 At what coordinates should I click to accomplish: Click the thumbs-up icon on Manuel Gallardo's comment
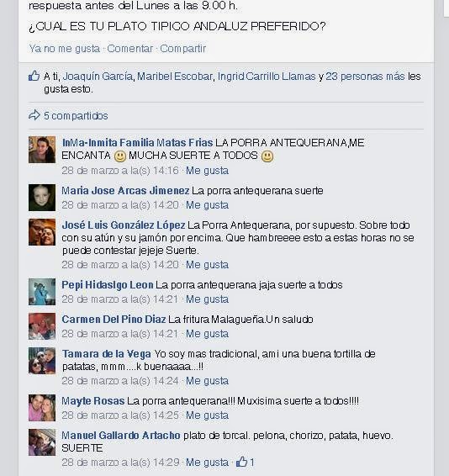(x=241, y=462)
